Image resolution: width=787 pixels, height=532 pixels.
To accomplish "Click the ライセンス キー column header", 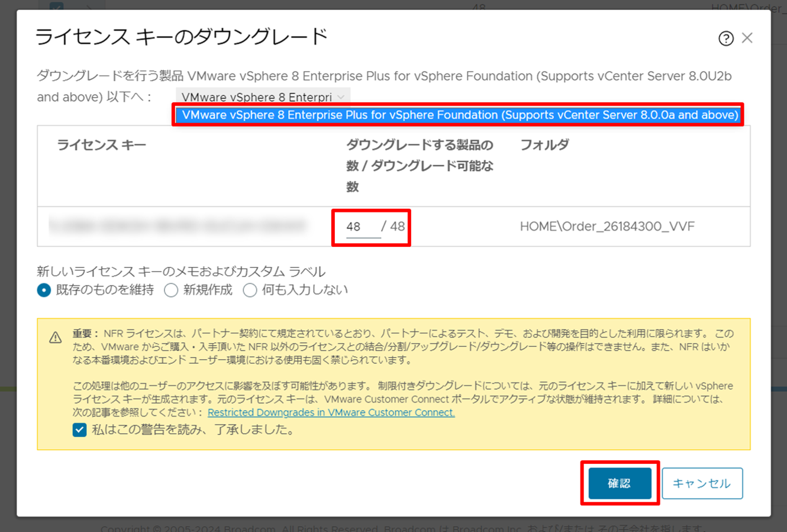I will point(101,145).
